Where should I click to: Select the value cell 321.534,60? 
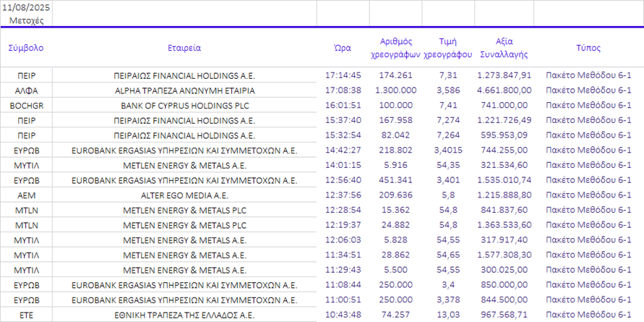(504, 165)
